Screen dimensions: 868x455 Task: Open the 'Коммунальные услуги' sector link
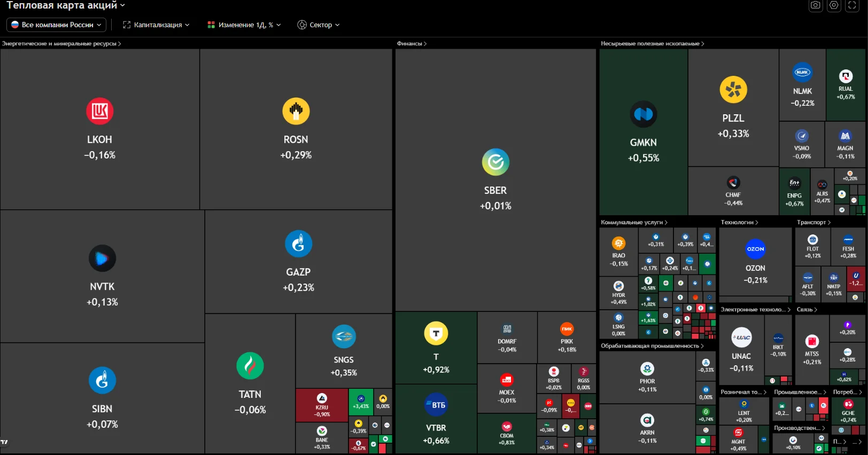(634, 222)
